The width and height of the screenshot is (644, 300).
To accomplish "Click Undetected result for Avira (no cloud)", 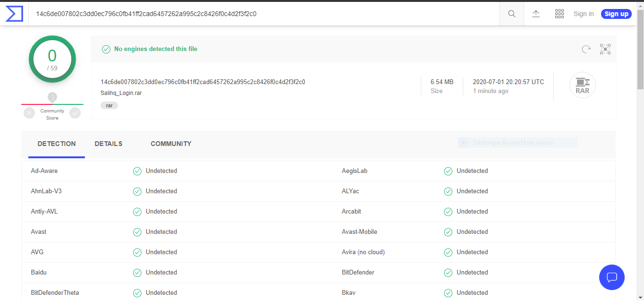I will coord(472,252).
